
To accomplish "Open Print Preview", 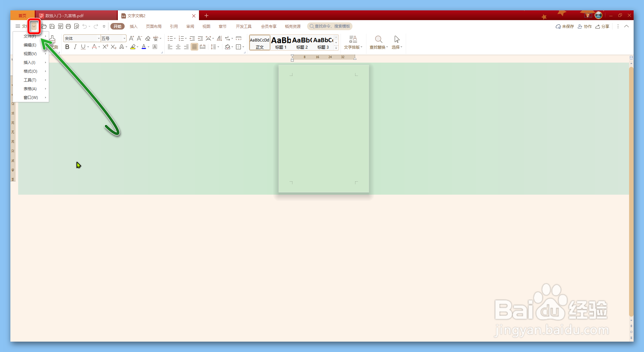I will [77, 26].
